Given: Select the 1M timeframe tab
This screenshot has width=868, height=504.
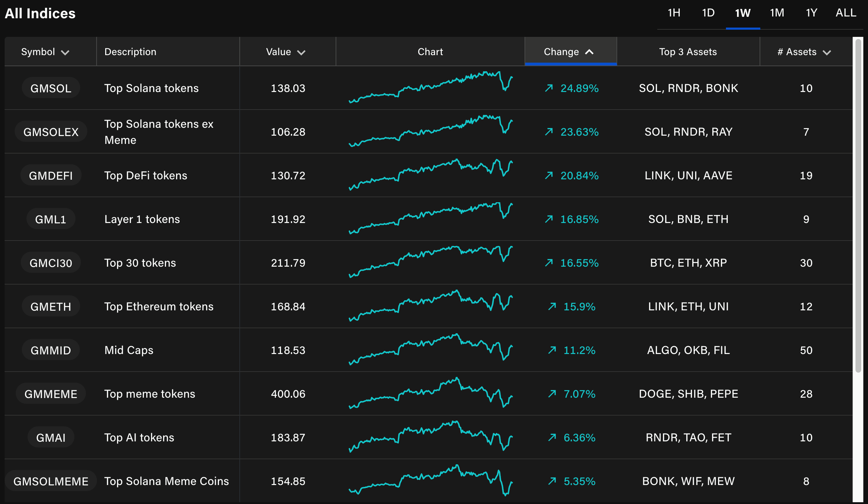Looking at the screenshot, I should coord(777,13).
